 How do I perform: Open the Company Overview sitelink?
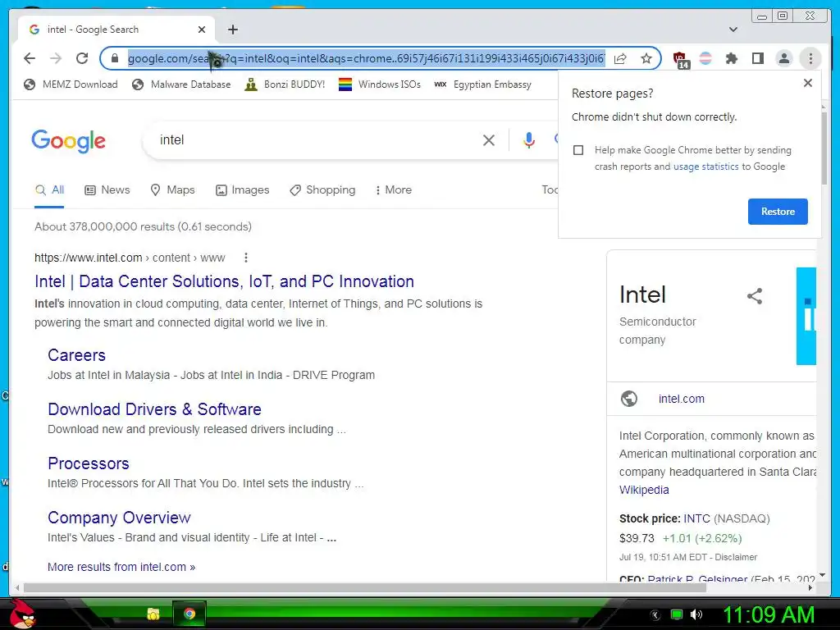[120, 518]
